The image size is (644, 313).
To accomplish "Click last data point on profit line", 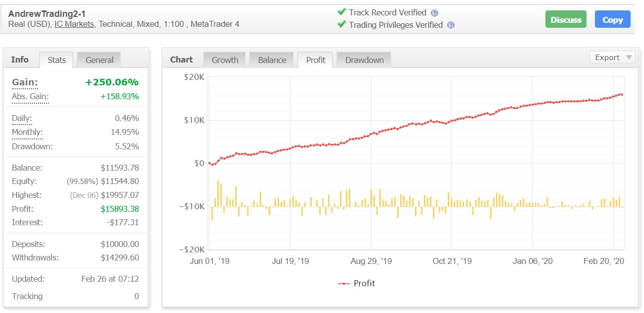I will point(622,94).
